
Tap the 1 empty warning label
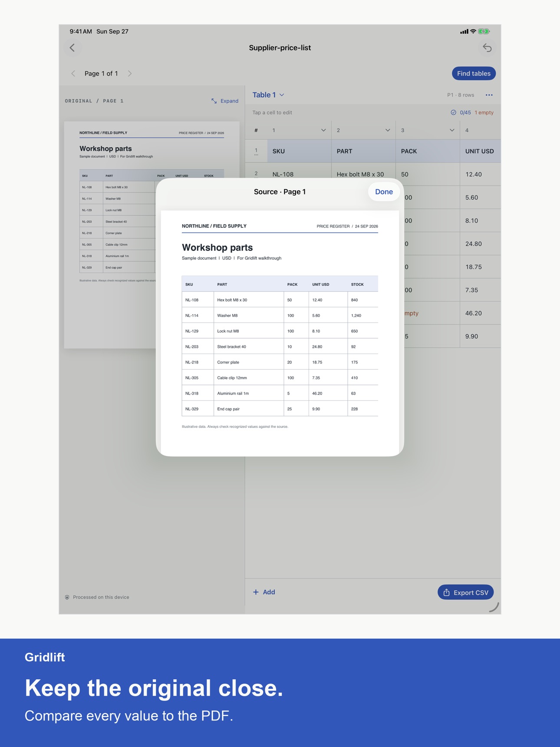coord(484,112)
